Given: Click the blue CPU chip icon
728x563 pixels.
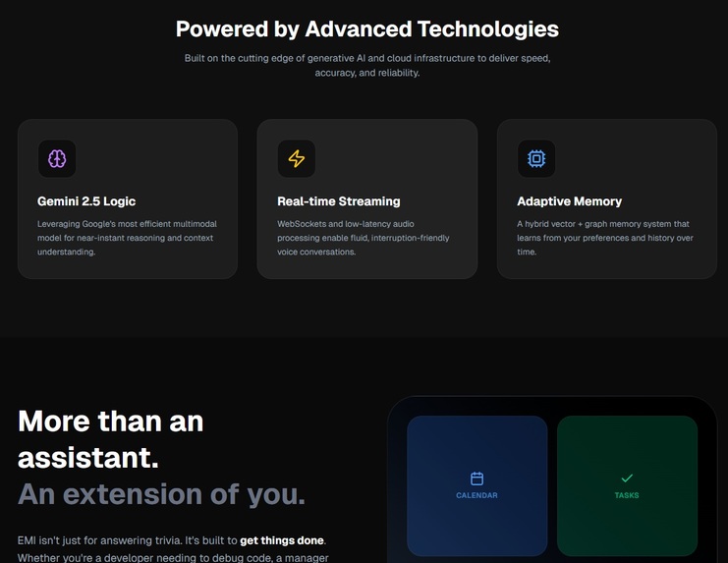Looking at the screenshot, I should (x=536, y=159).
